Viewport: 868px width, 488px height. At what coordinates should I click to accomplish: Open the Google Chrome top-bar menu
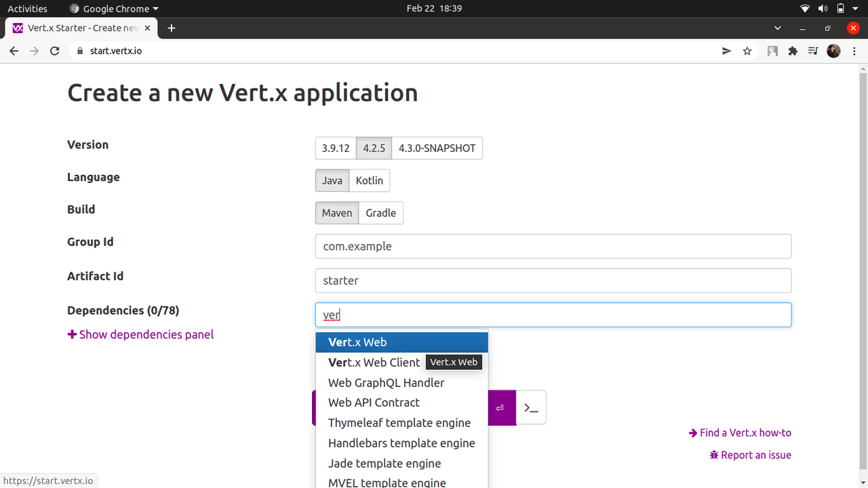[x=113, y=8]
